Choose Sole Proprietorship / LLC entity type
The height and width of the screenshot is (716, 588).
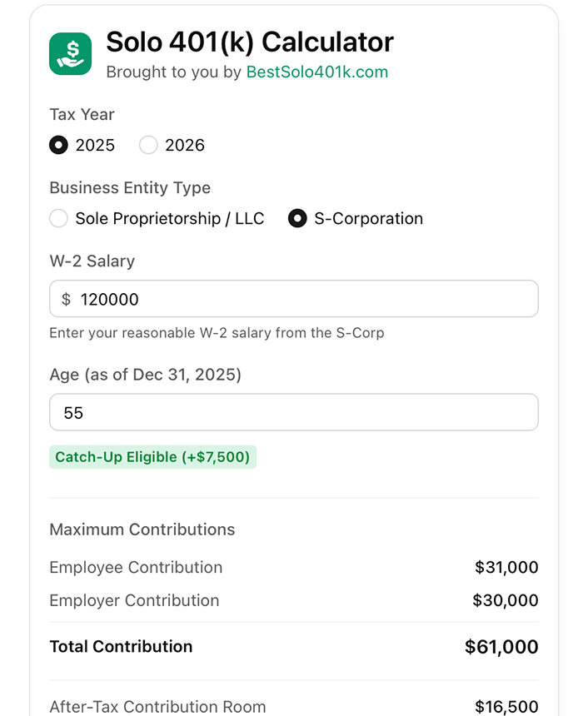pyautogui.click(x=58, y=218)
